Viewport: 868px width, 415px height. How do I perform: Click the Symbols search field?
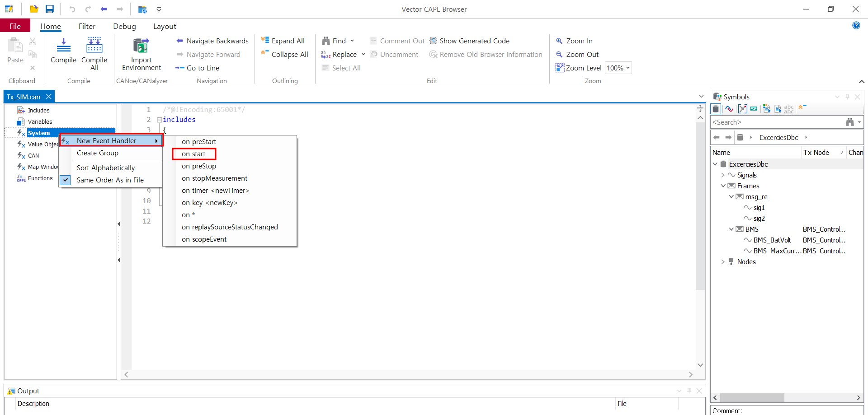777,122
